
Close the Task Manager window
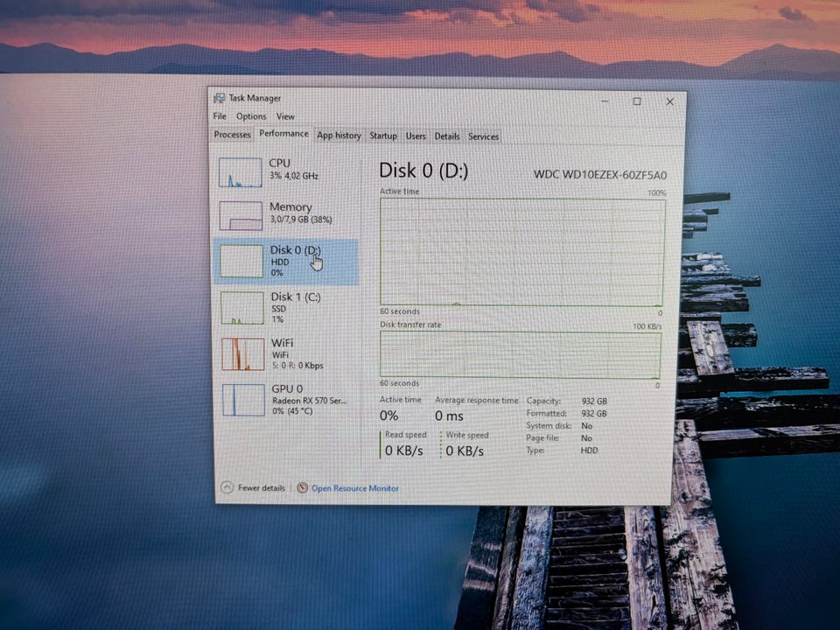(x=669, y=101)
